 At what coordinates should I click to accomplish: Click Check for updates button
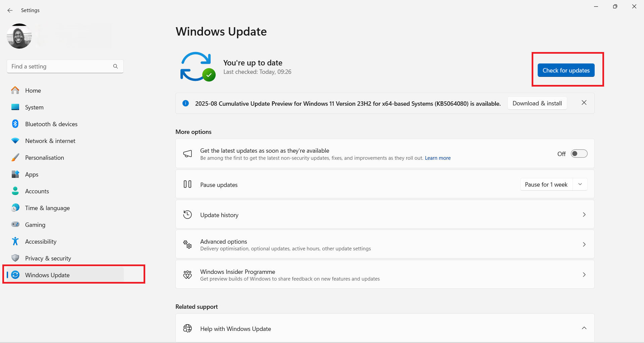pos(566,70)
